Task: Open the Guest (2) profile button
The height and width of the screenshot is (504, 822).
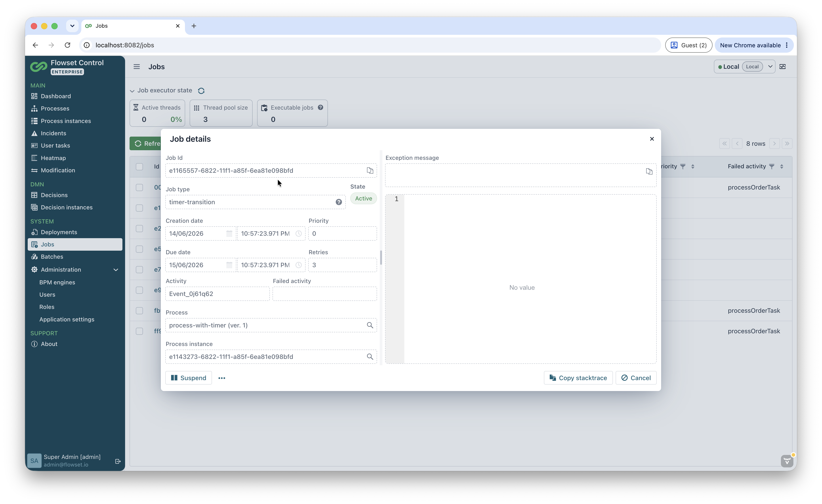Action: (x=689, y=45)
